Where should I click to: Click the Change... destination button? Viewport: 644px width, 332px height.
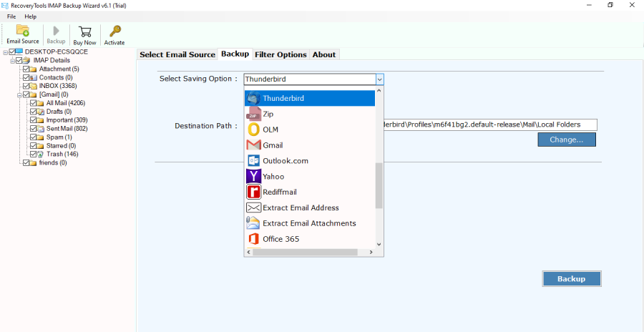pos(566,140)
